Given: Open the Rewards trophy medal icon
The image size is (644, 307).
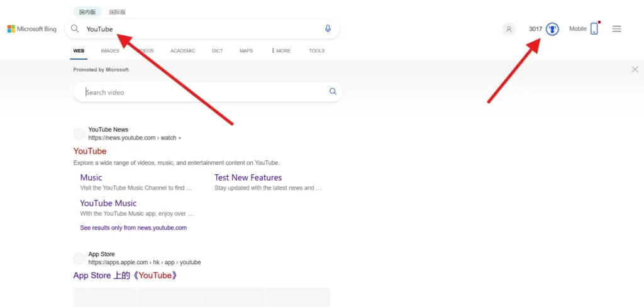Looking at the screenshot, I should coord(552,29).
